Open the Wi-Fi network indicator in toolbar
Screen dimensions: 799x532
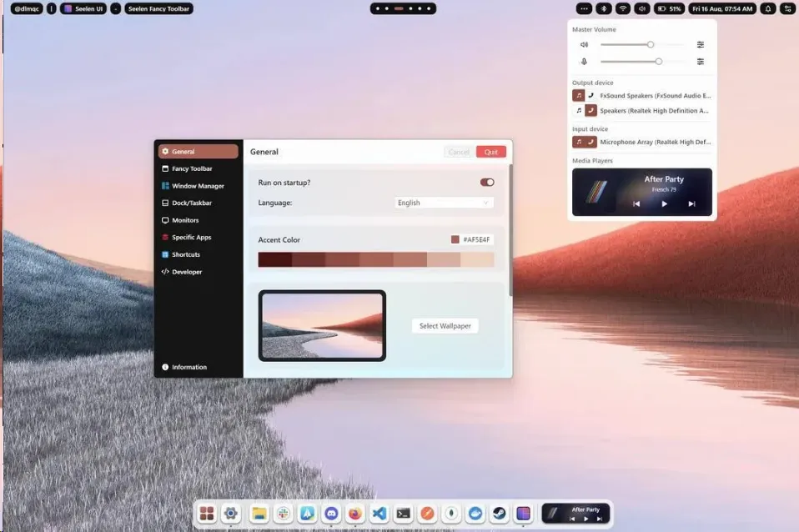click(623, 8)
